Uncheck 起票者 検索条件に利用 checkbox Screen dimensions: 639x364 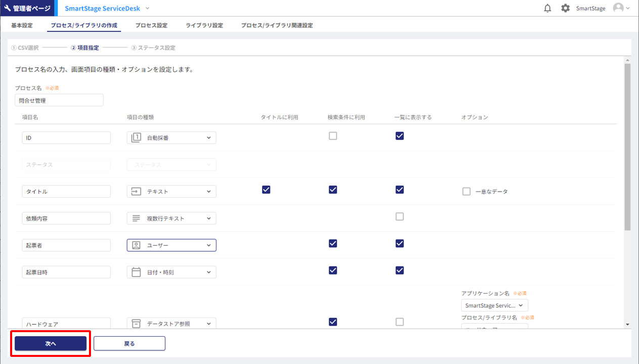click(333, 243)
